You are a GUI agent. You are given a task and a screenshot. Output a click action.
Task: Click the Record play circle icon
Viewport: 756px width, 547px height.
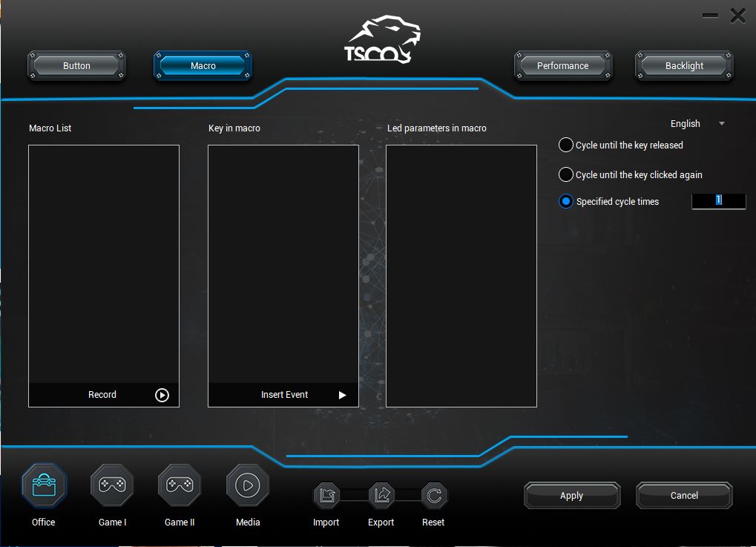[x=162, y=395]
